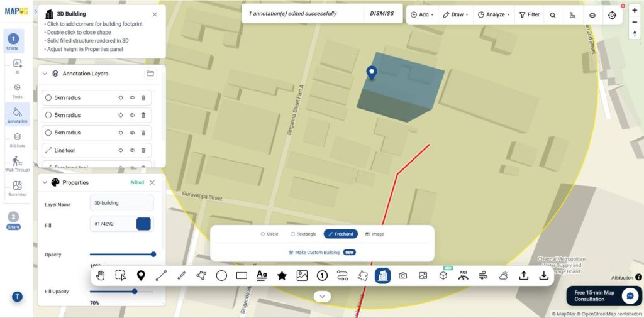Zoom out with the minus button
644x318 pixels.
(x=635, y=22)
